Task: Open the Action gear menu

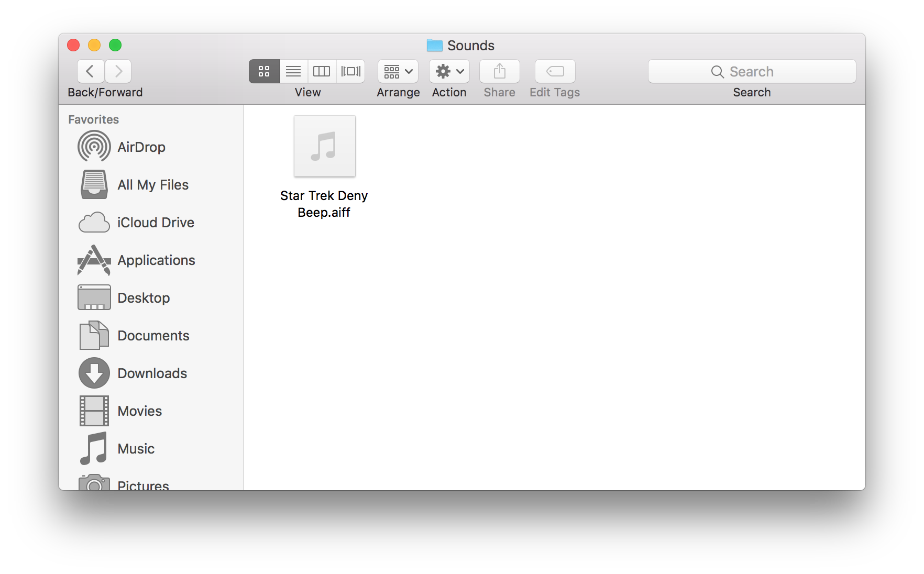Action: [x=449, y=71]
